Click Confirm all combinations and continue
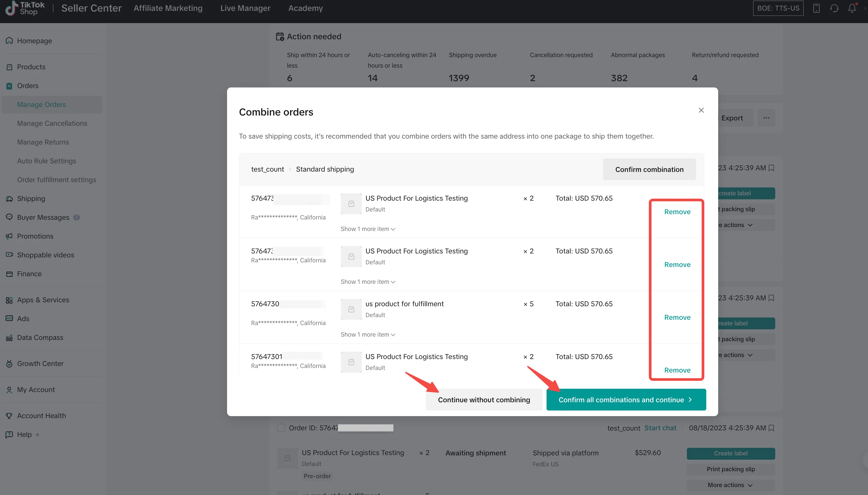 [626, 400]
